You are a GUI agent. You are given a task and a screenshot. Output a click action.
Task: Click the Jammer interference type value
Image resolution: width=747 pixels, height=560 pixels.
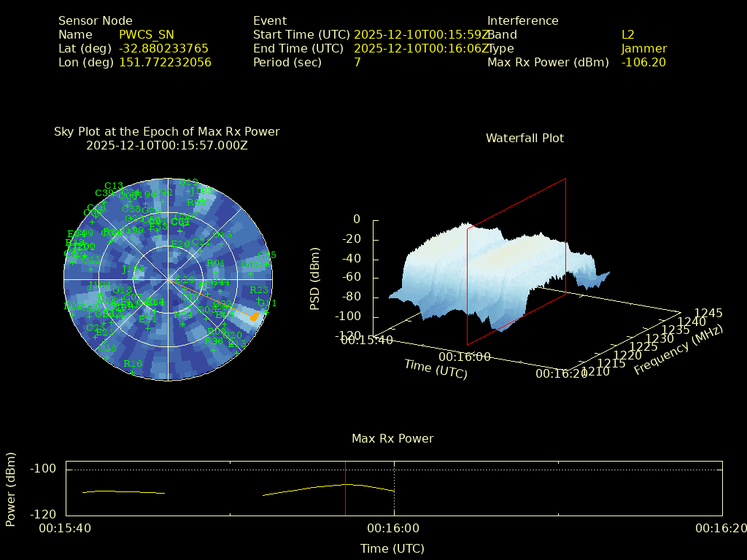pyautogui.click(x=643, y=48)
